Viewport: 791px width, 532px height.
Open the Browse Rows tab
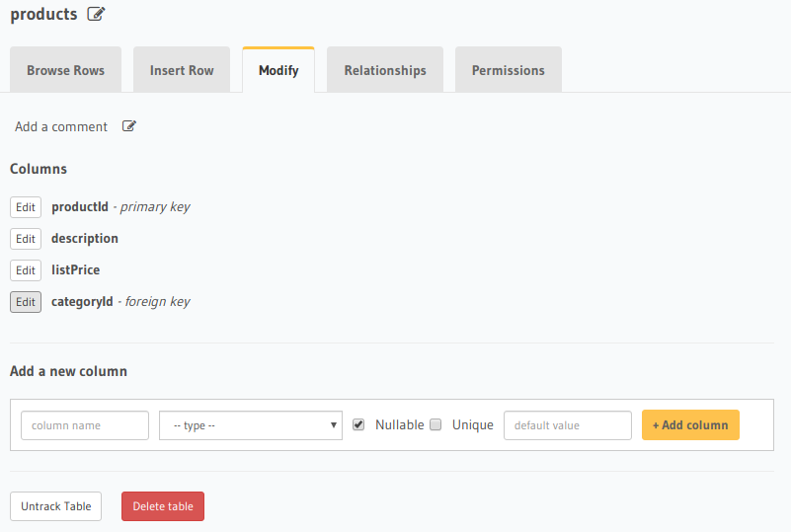click(x=66, y=71)
